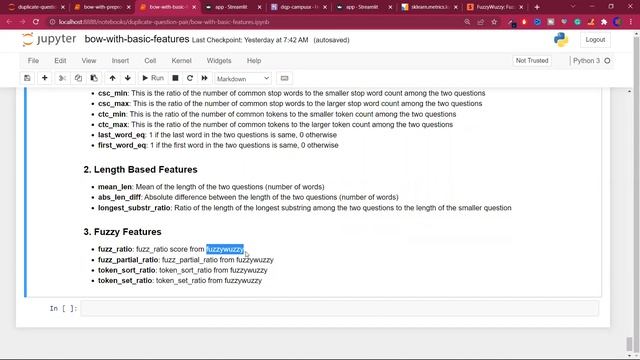Interrupt the kernel with the stop icon
This screenshot has width=640, height=360.
(175, 78)
